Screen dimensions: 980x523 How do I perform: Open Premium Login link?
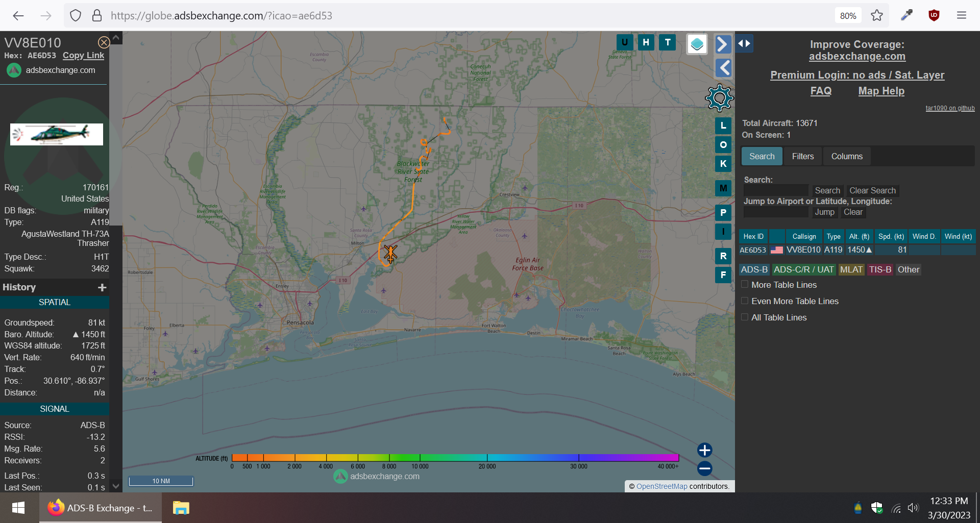(x=857, y=75)
